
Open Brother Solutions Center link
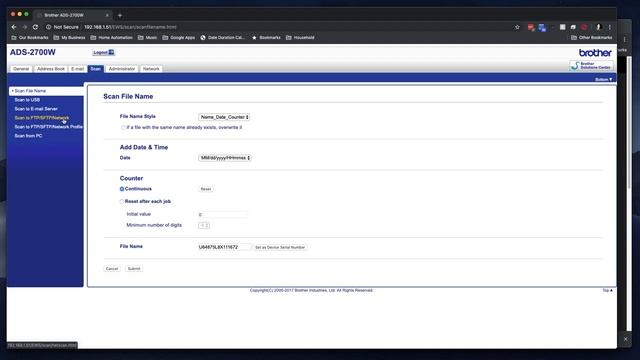(x=591, y=65)
